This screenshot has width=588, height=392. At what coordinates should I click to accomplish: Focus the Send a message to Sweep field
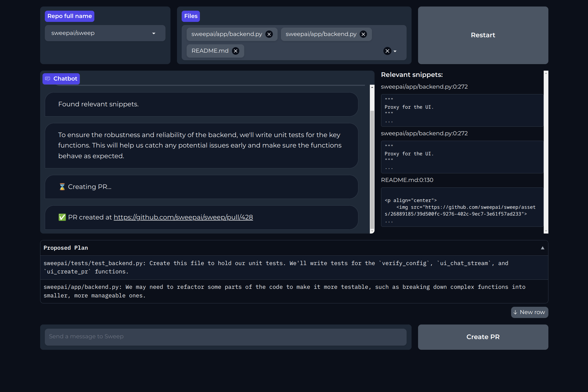point(225,336)
